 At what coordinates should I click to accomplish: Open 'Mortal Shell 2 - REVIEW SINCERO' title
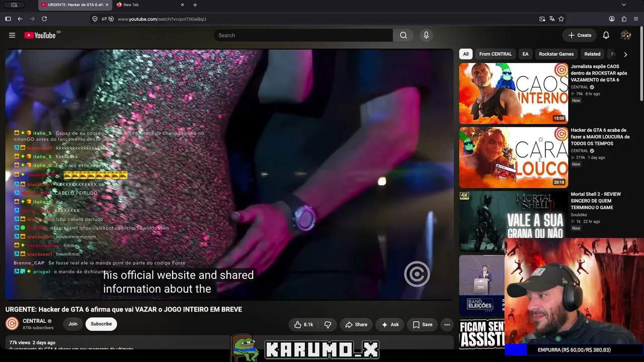(596, 201)
